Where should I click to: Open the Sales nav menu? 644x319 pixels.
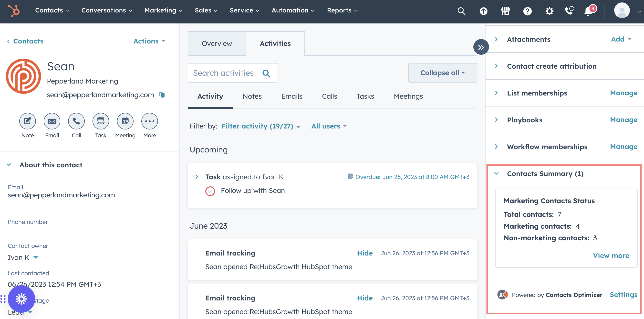[206, 11]
